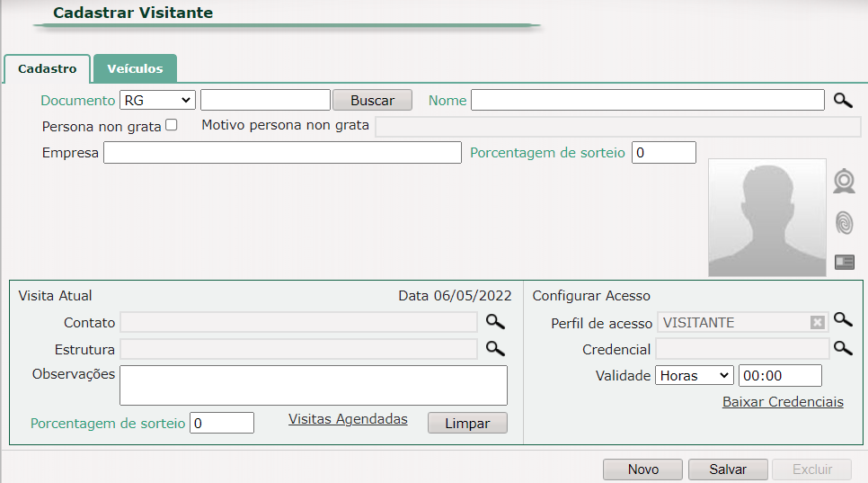Switch to the Veículos tab
Screen dimensions: 868x483
135,68
